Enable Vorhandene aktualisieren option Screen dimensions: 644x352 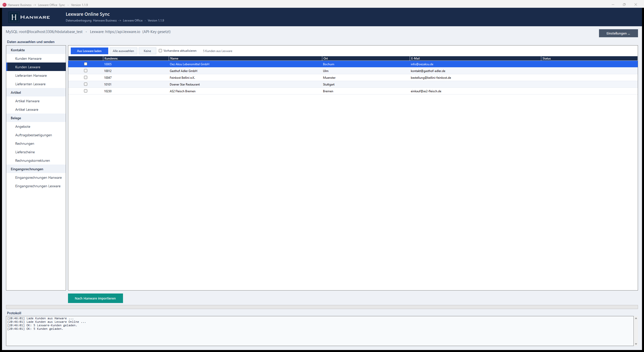pos(160,51)
